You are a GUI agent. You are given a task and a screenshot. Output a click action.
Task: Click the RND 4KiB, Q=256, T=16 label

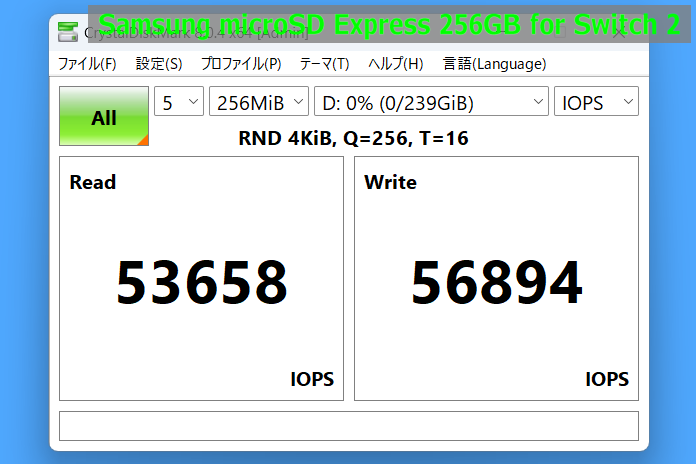tap(353, 139)
